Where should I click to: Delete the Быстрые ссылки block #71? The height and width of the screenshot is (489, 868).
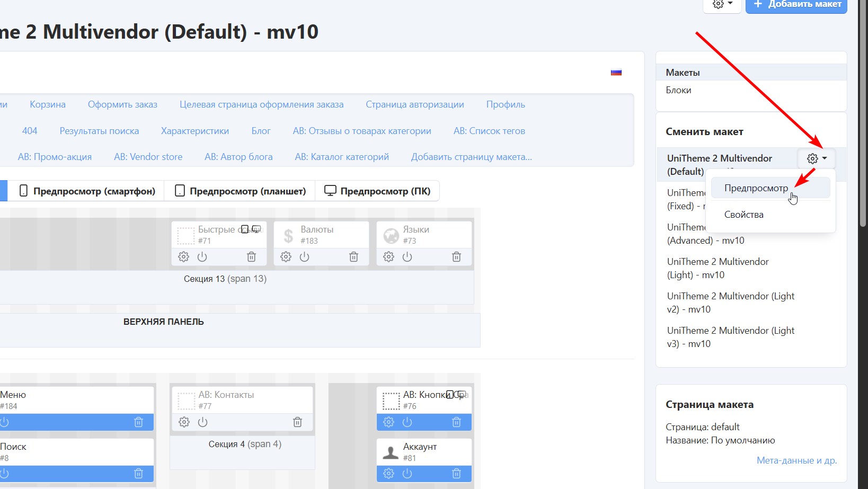pos(251,257)
